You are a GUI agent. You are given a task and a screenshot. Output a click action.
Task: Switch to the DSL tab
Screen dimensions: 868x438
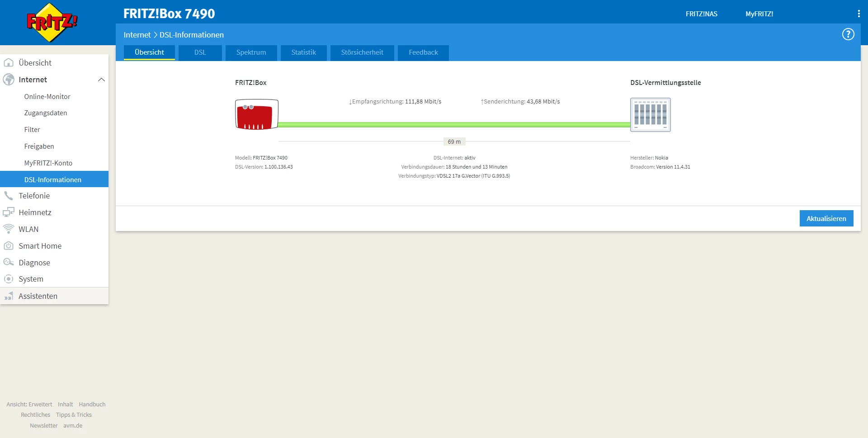[200, 52]
